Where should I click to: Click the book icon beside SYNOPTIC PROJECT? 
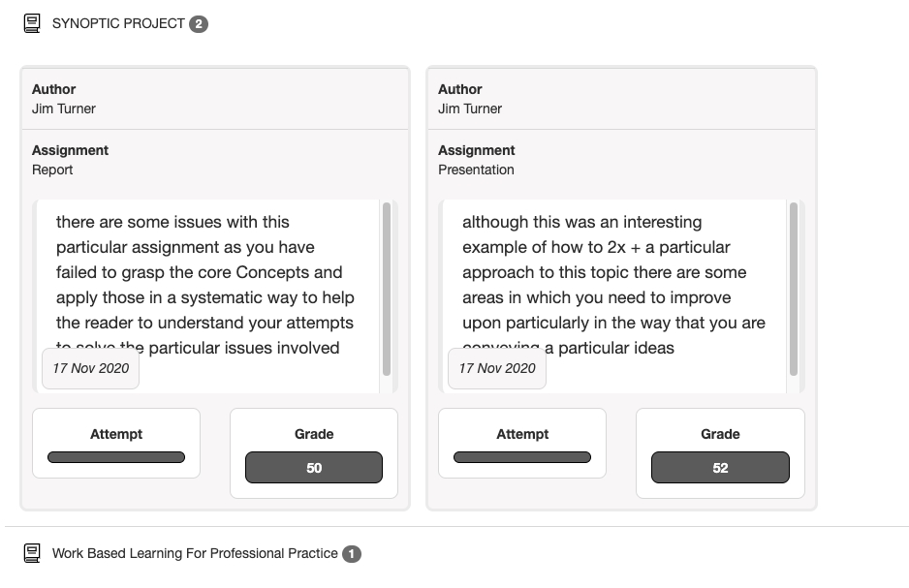point(32,24)
